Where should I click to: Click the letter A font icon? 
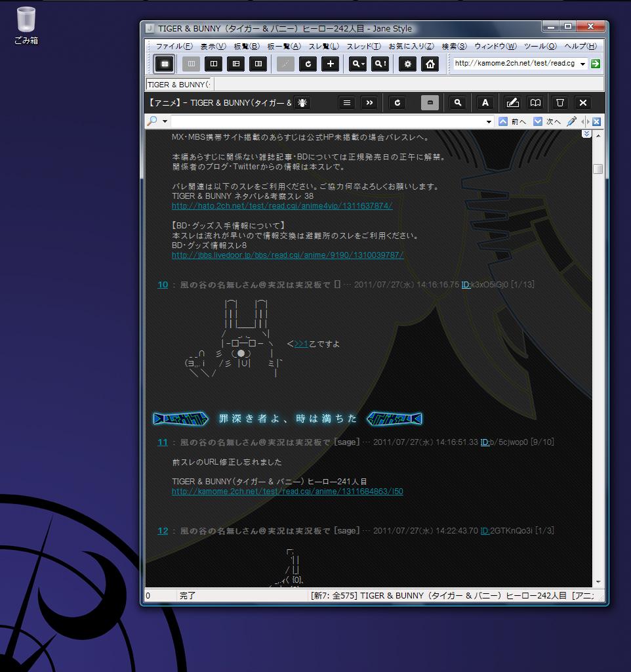(485, 103)
